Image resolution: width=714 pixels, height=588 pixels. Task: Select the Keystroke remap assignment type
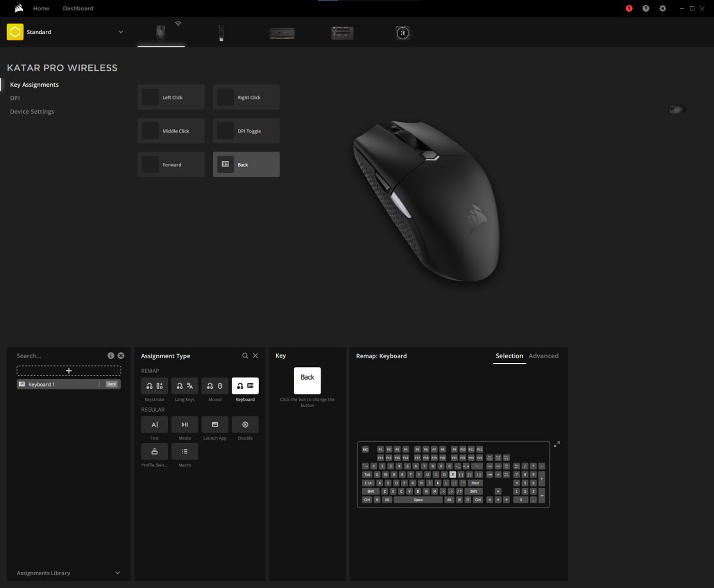click(x=154, y=385)
